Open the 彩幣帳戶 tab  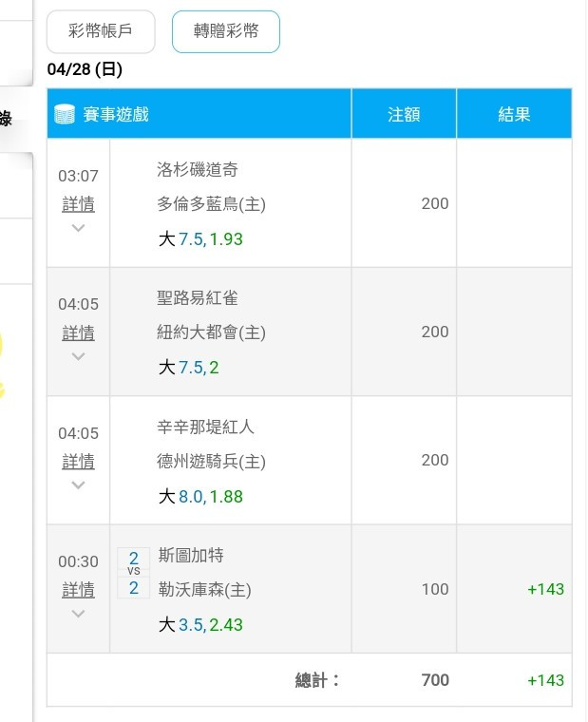pyautogui.click(x=101, y=31)
